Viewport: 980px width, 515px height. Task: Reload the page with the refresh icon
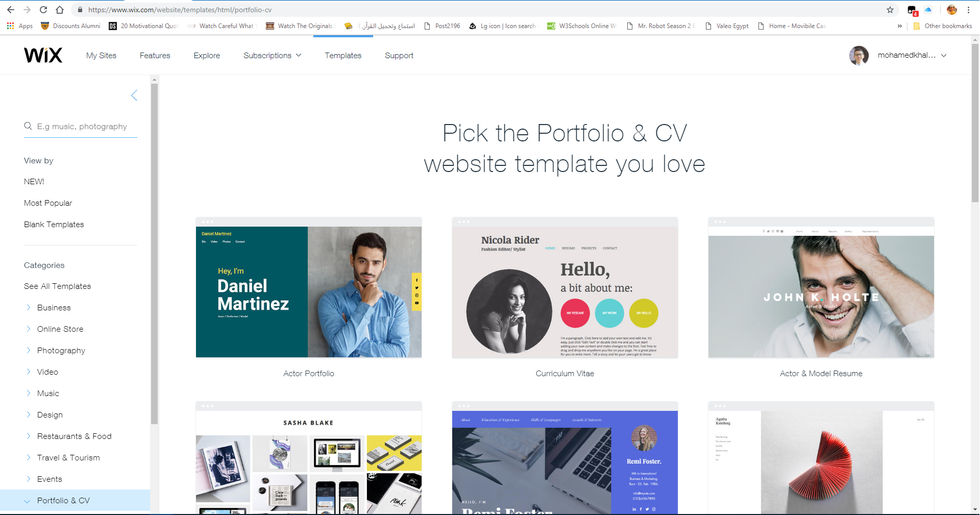coord(43,9)
